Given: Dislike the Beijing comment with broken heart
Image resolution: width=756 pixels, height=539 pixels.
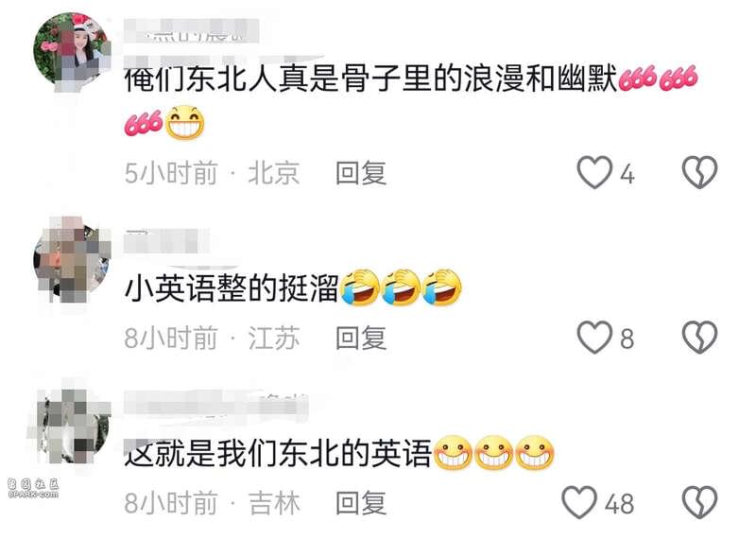Looking at the screenshot, I should click(x=699, y=172).
